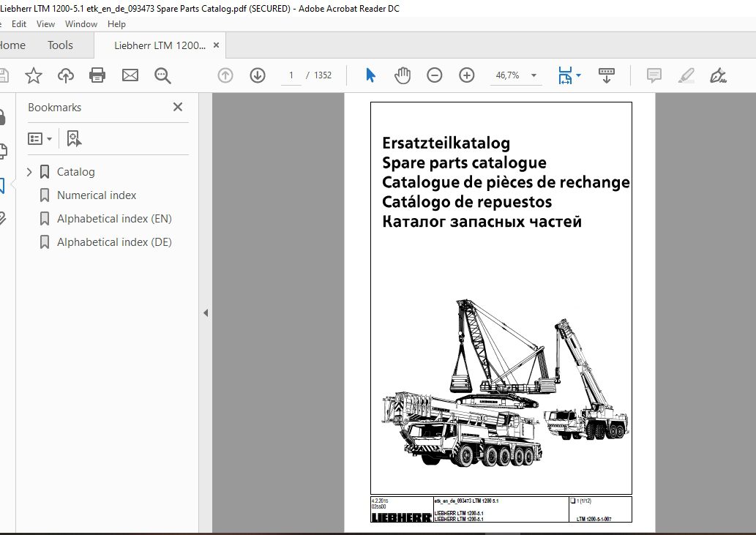Open the Help menu

(116, 24)
